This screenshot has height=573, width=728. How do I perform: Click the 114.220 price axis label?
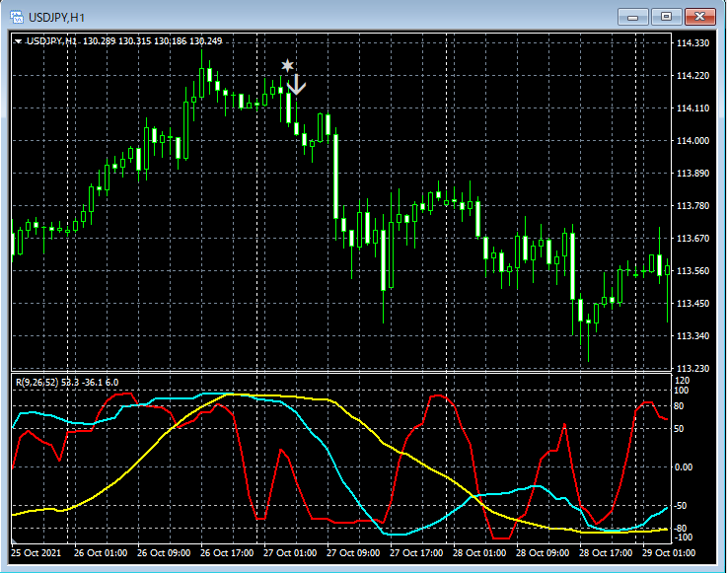692,76
